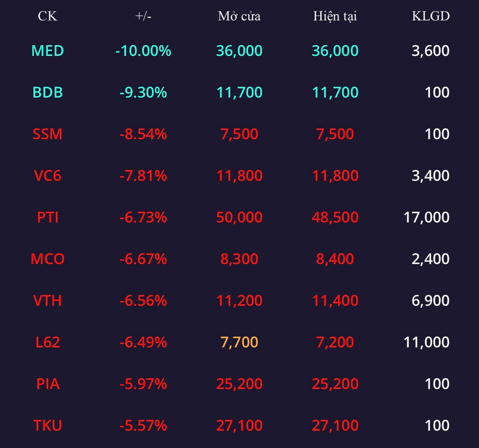Click PTI current price 48,500
The width and height of the screenshot is (479, 448).
coord(335,217)
